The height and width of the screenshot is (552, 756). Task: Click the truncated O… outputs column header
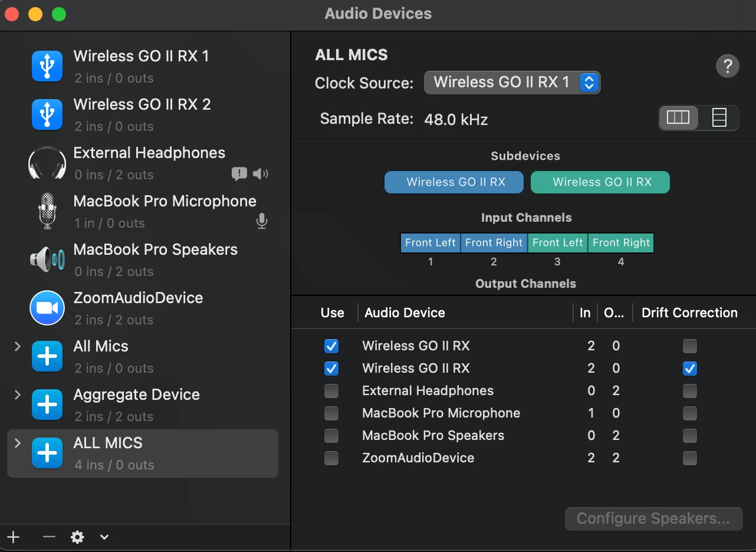click(614, 313)
